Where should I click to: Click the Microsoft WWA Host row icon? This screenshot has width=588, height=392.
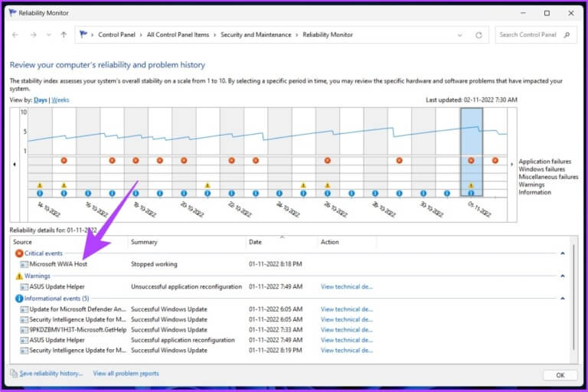tap(24, 264)
